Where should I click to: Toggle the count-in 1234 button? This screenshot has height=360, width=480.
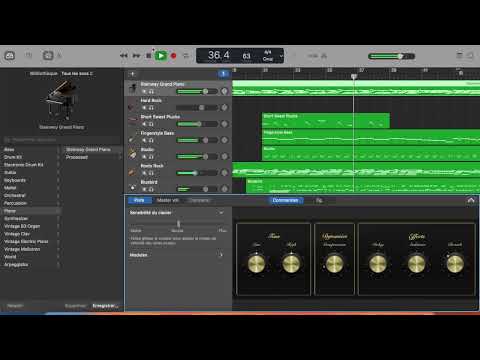click(312, 56)
